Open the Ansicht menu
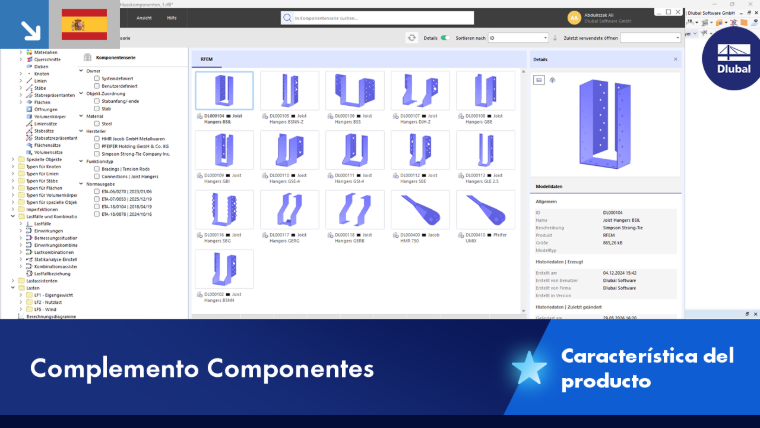The image size is (760, 428). pyautogui.click(x=144, y=18)
